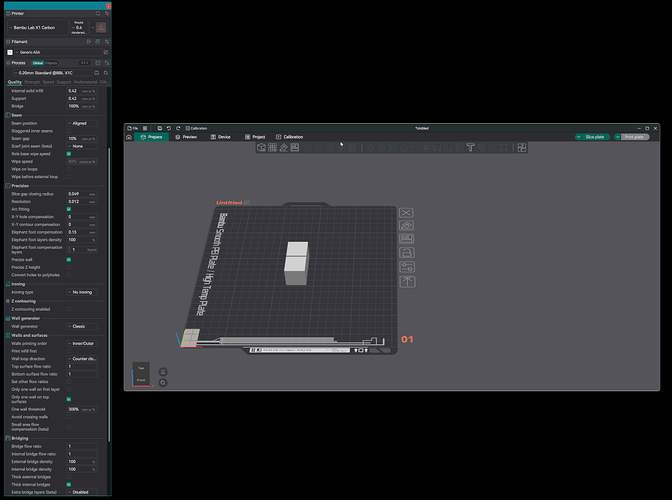Open the File menu
The width and height of the screenshot is (672, 500).
[133, 128]
